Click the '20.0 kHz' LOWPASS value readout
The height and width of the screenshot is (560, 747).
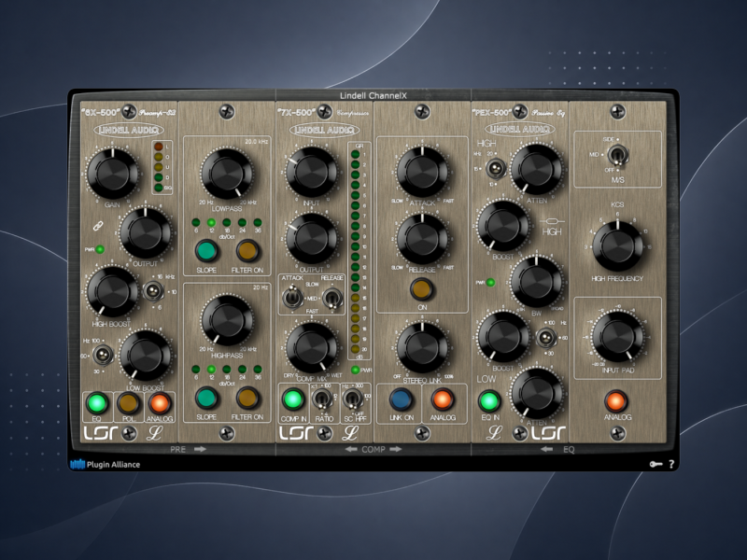pos(256,142)
